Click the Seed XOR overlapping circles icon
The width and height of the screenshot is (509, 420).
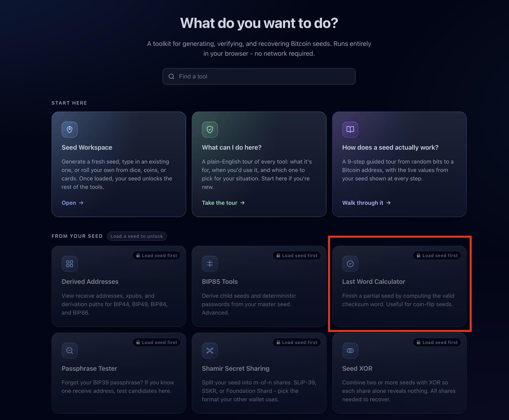pos(350,350)
